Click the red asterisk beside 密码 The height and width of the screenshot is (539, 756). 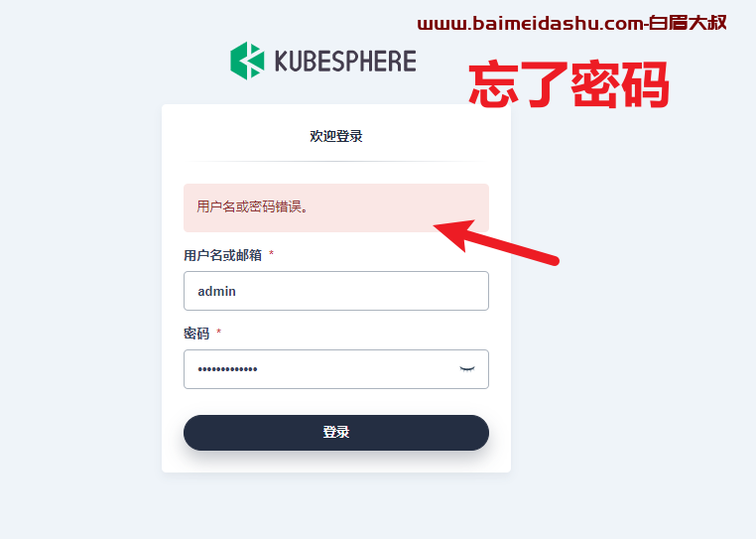click(x=219, y=332)
